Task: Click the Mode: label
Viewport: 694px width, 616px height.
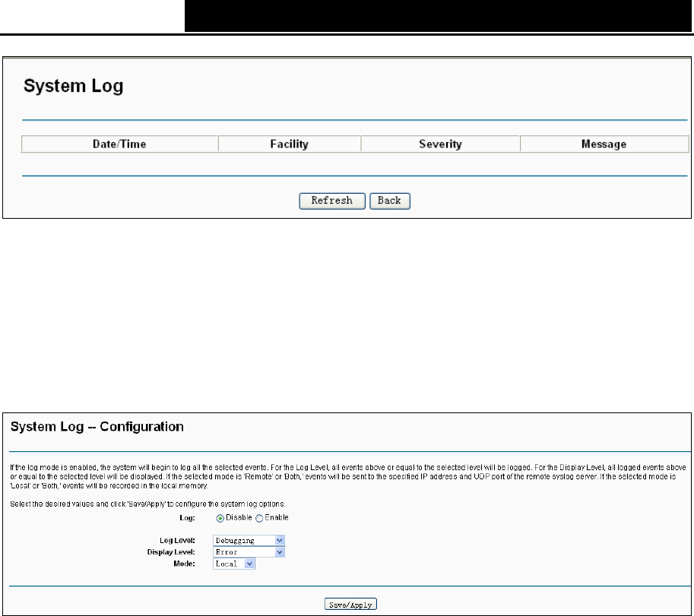Action: point(184,564)
